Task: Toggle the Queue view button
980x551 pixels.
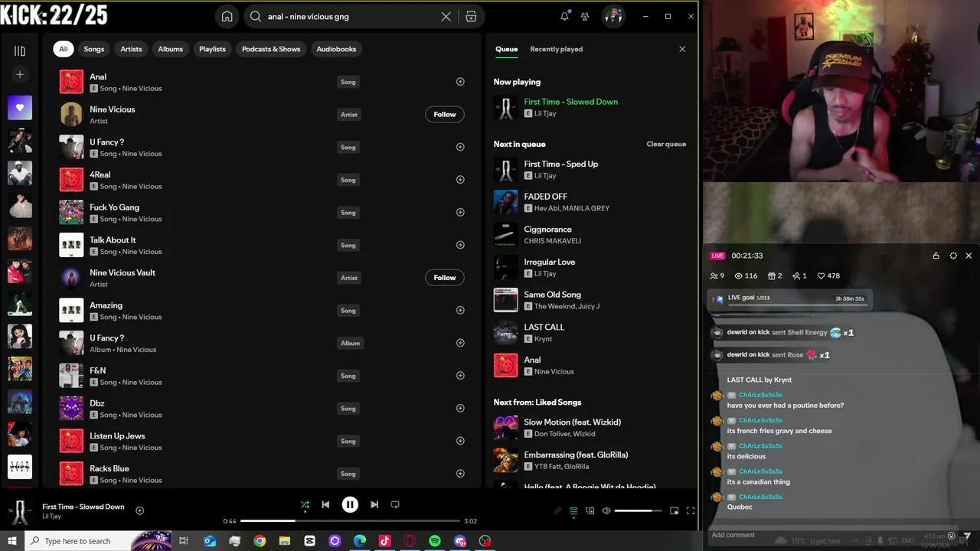Action: tap(573, 511)
